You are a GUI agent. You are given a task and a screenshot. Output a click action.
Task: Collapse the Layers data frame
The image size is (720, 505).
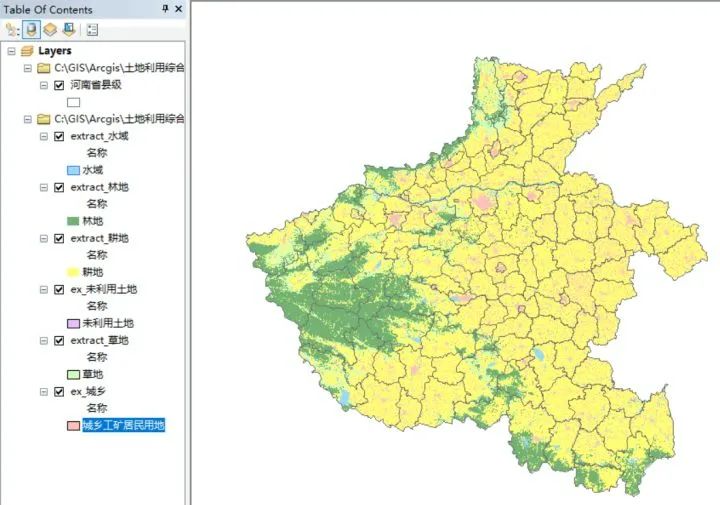click(11, 51)
